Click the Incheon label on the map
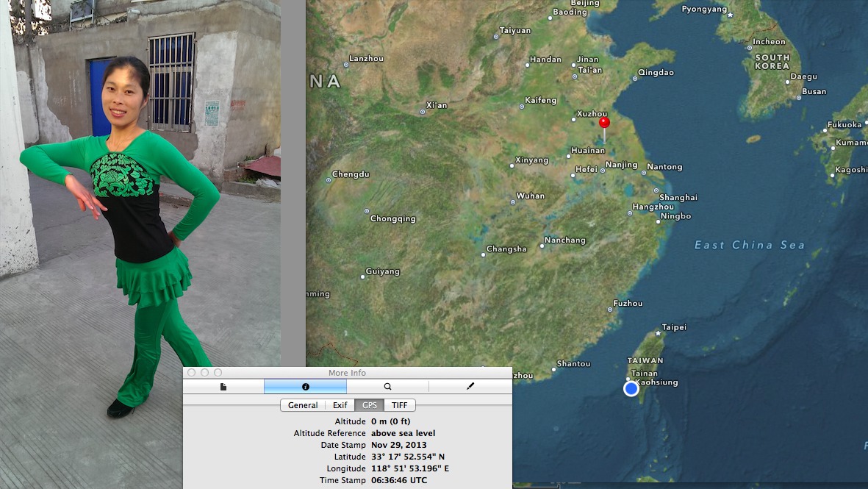 (x=769, y=41)
